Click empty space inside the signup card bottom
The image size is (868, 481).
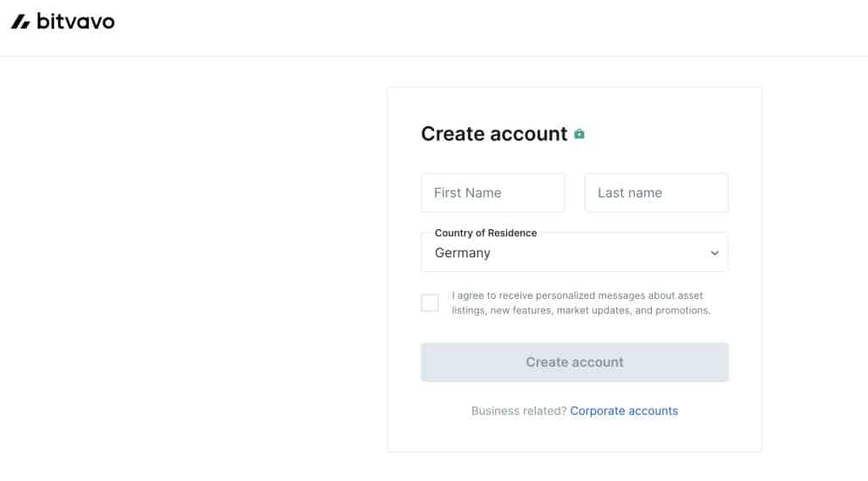(x=574, y=436)
